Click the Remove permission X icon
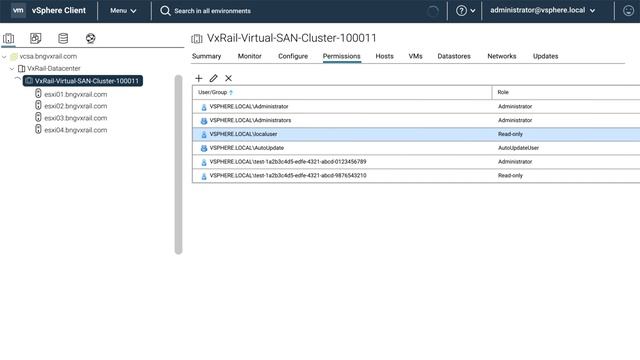 tap(229, 78)
